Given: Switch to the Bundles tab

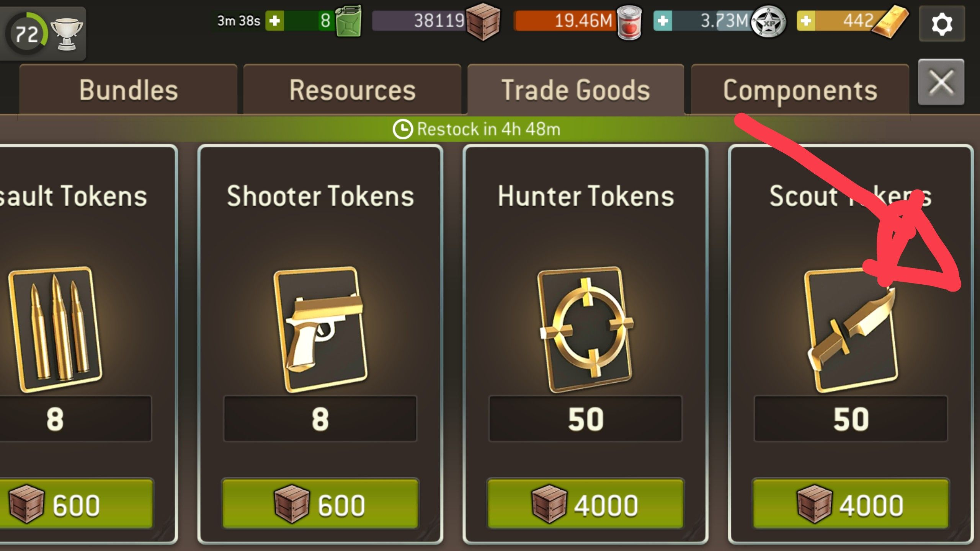Looking at the screenshot, I should [x=129, y=90].
